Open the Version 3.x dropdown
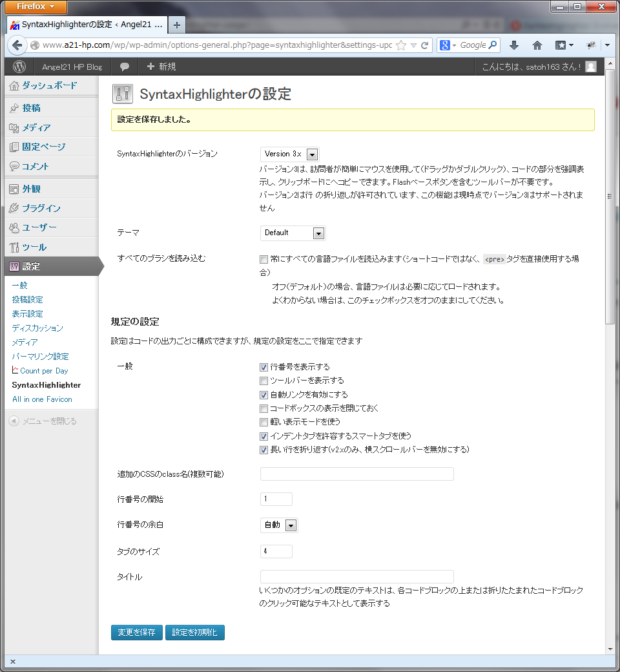The height and width of the screenshot is (672, 620). (x=289, y=154)
